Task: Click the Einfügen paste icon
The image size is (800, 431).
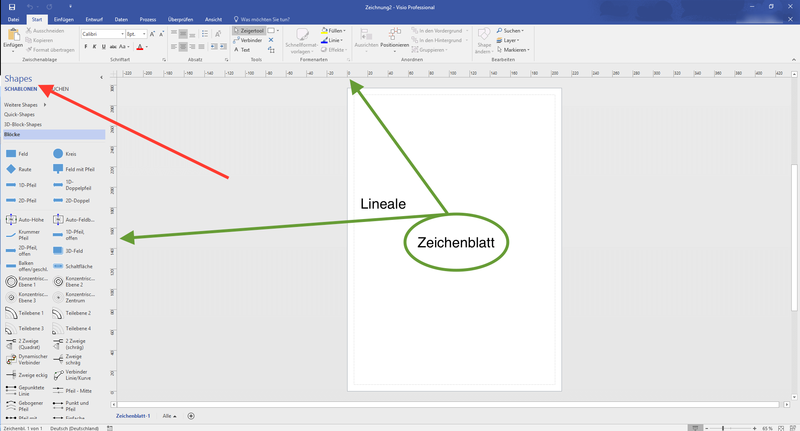Action: 12,39
